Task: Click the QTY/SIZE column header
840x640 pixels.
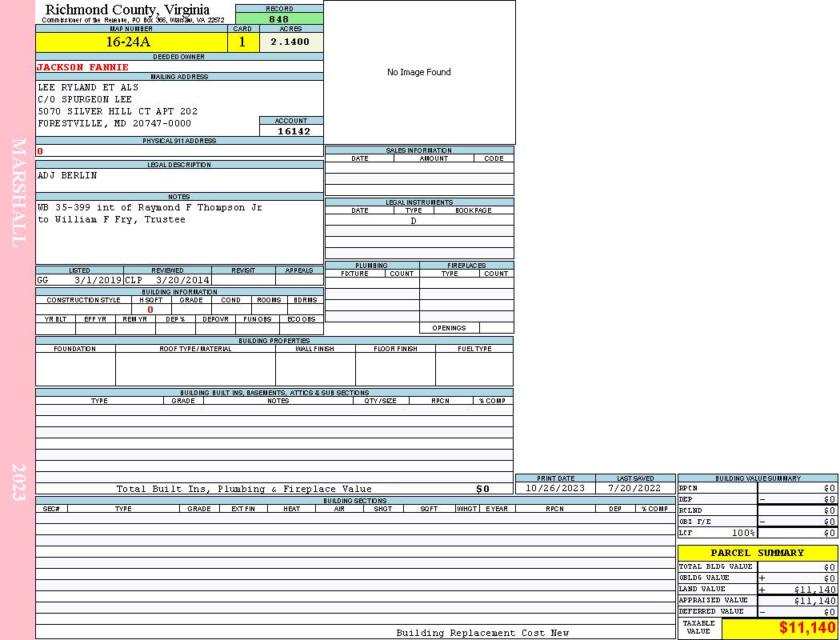Action: coord(380,401)
